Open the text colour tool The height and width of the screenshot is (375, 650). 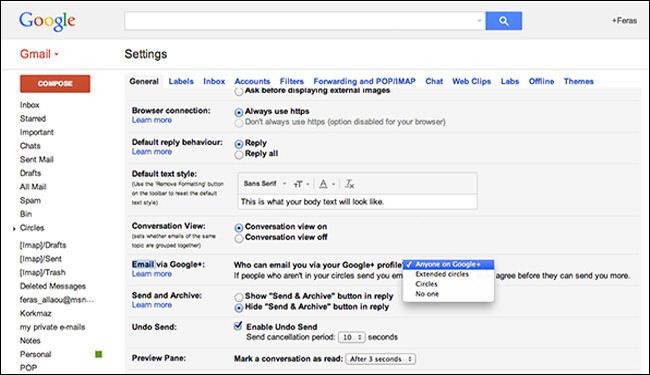327,184
